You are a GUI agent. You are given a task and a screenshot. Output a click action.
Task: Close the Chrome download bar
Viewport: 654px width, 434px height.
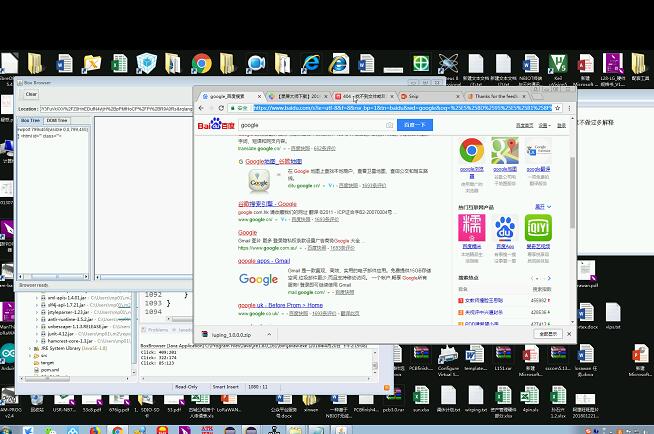tap(569, 334)
